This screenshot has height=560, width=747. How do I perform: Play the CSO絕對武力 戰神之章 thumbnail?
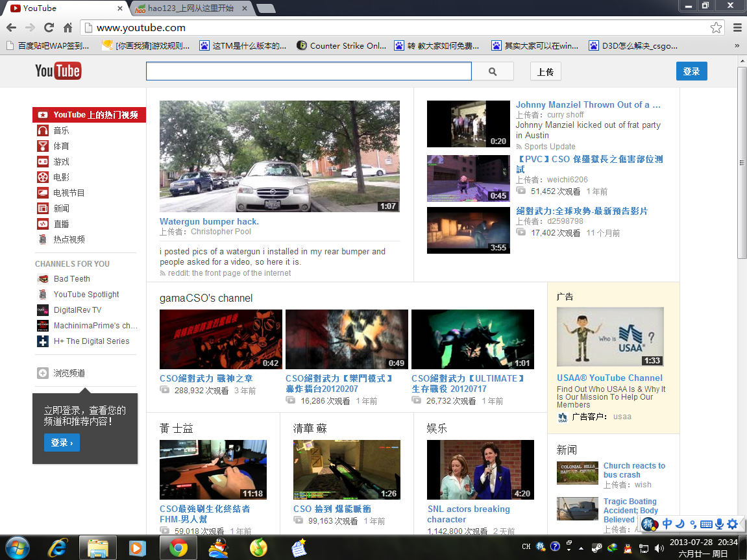[221, 339]
